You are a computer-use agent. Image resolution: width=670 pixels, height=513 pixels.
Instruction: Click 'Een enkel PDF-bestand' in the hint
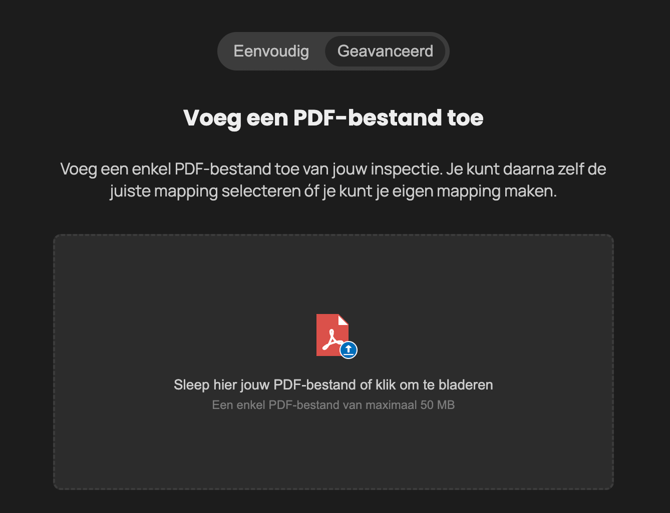point(275,405)
